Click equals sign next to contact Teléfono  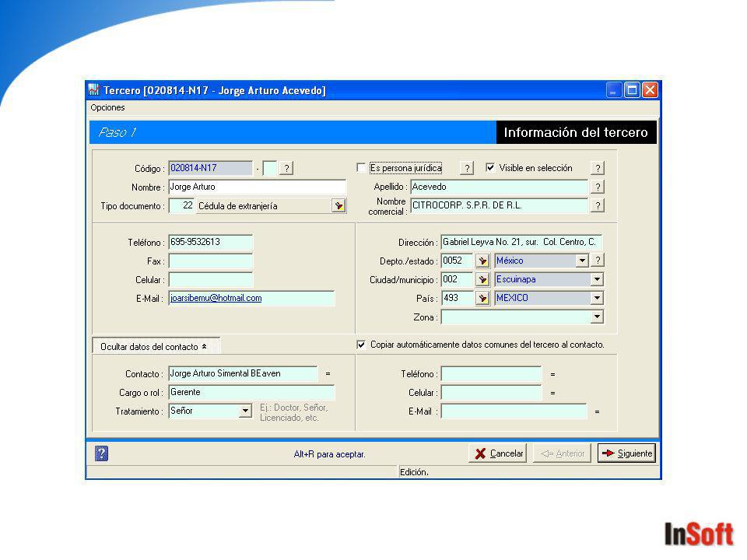tap(552, 374)
